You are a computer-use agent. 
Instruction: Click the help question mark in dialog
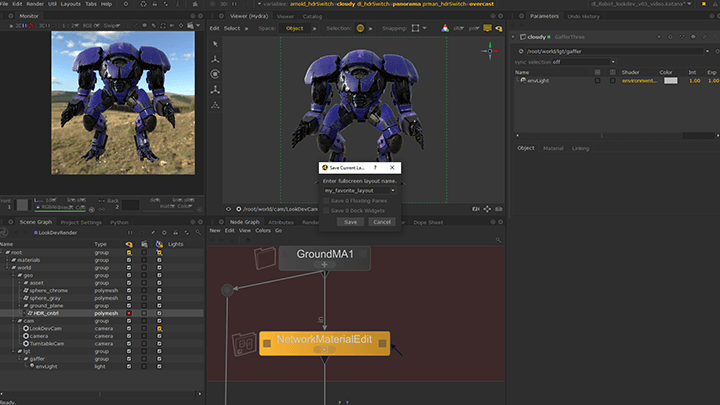[x=375, y=168]
